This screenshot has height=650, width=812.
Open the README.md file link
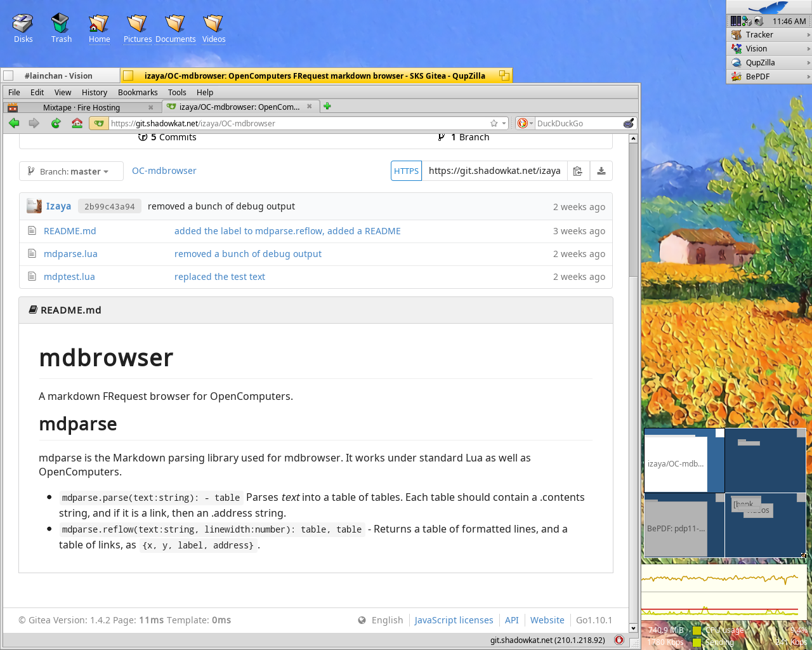point(70,231)
